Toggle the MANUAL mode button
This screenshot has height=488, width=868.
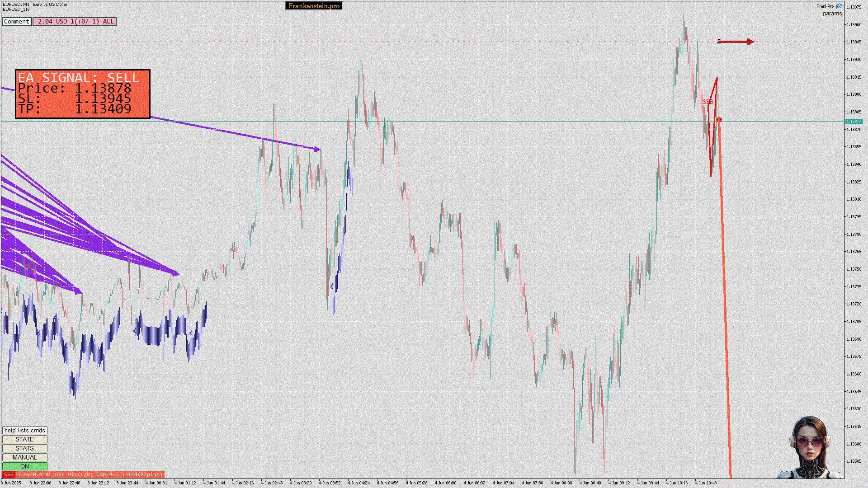[x=24, y=457]
